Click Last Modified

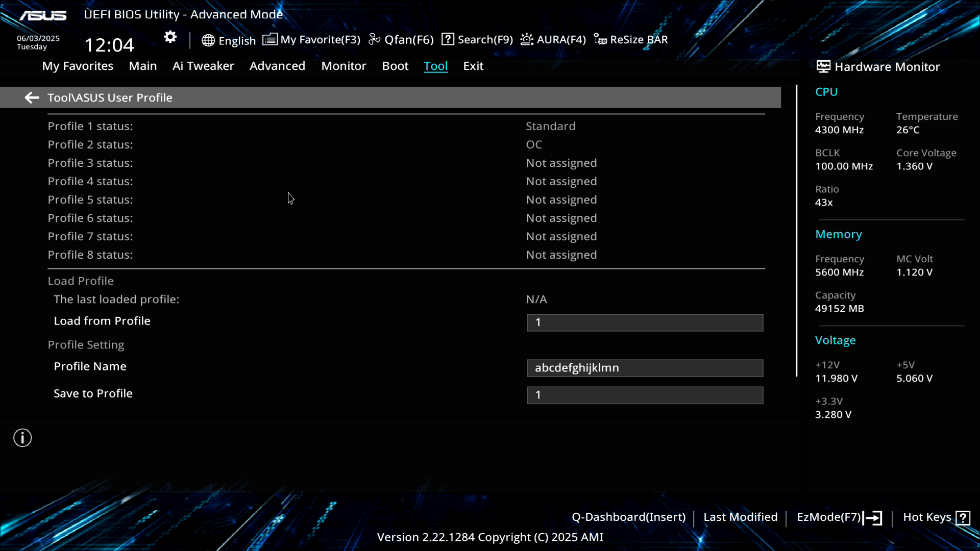(740, 517)
